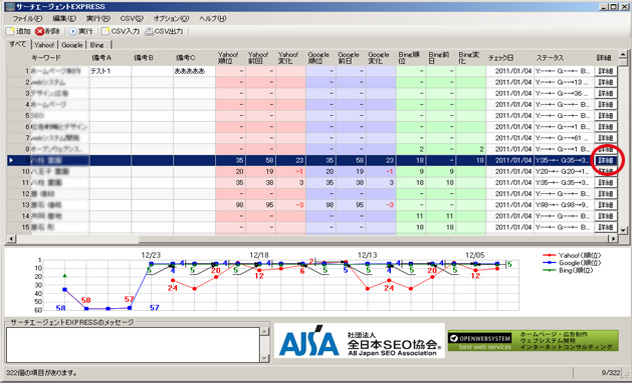This screenshot has height=383, width=632.
Task: Click the 詳細 button in row 5
Action: [605, 116]
